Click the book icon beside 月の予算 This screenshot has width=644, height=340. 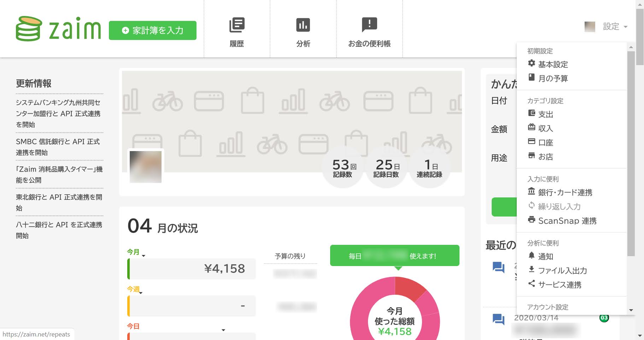(532, 77)
